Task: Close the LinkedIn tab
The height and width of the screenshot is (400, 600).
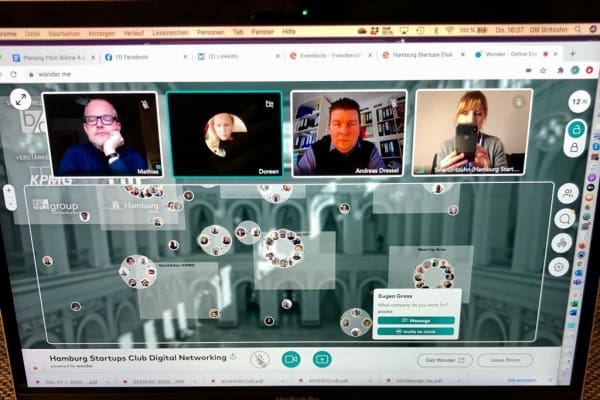Action: [x=278, y=56]
